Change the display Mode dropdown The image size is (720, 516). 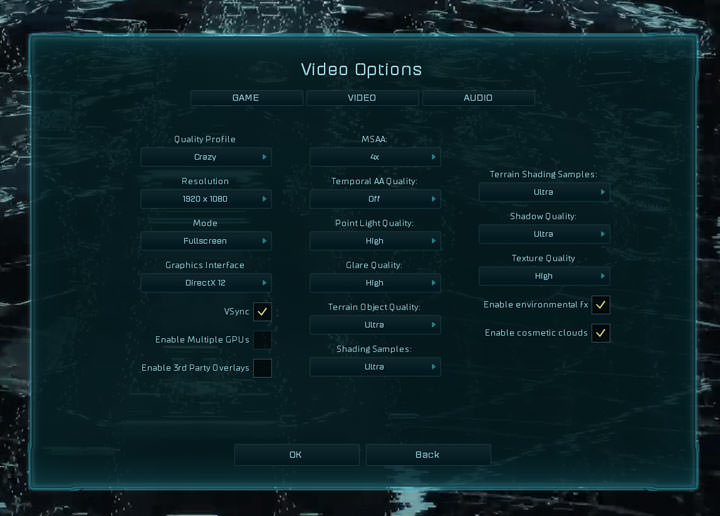pyautogui.click(x=206, y=241)
